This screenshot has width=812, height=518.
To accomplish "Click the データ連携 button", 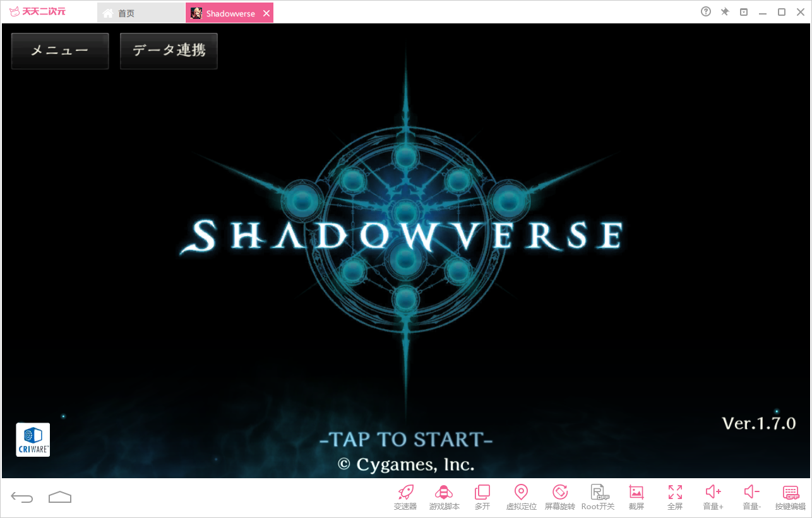I will 169,51.
